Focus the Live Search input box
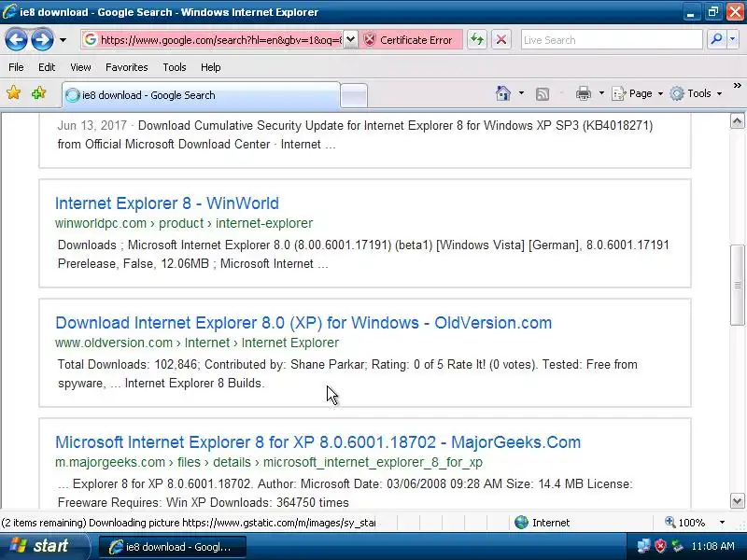Screen dimensions: 747x560 (612, 40)
